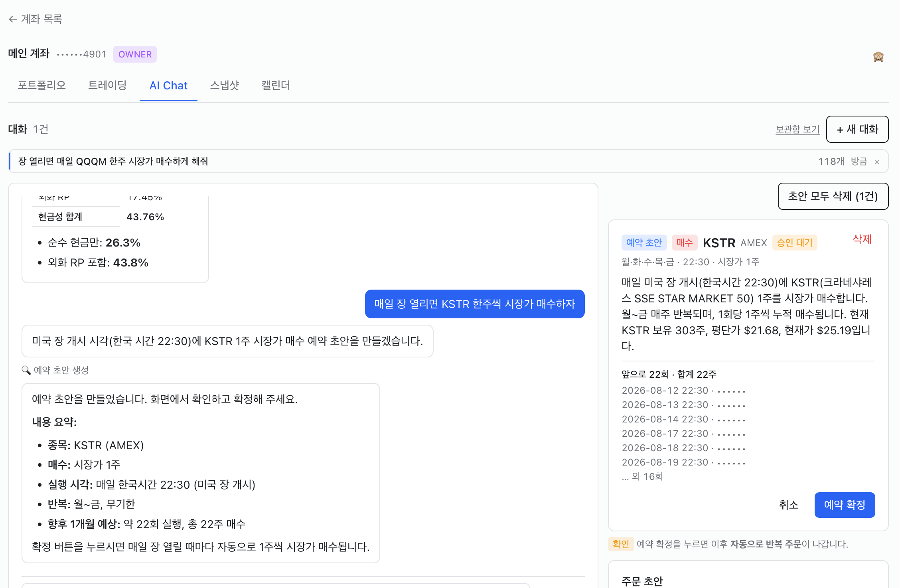Click the red 매수 tag

click(x=685, y=243)
